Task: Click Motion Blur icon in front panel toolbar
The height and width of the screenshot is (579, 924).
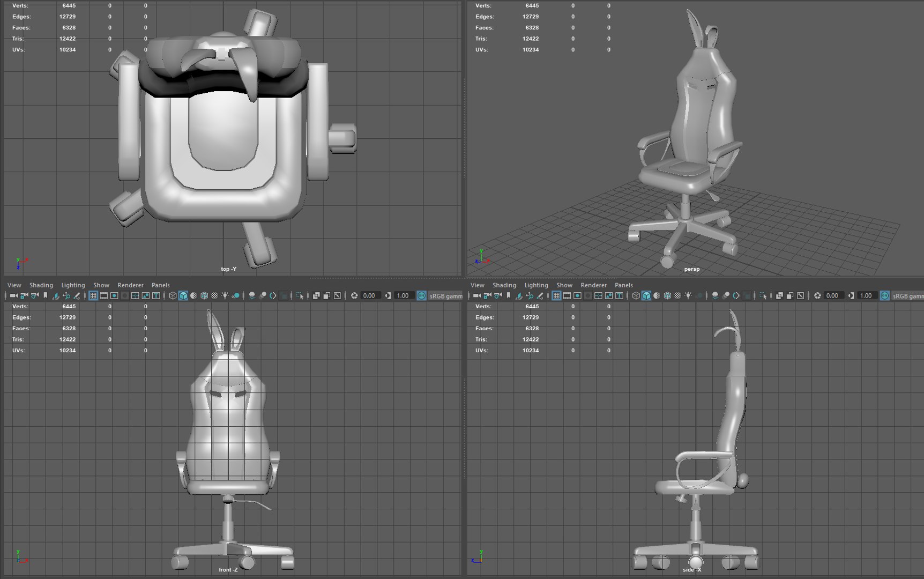Action: point(263,295)
